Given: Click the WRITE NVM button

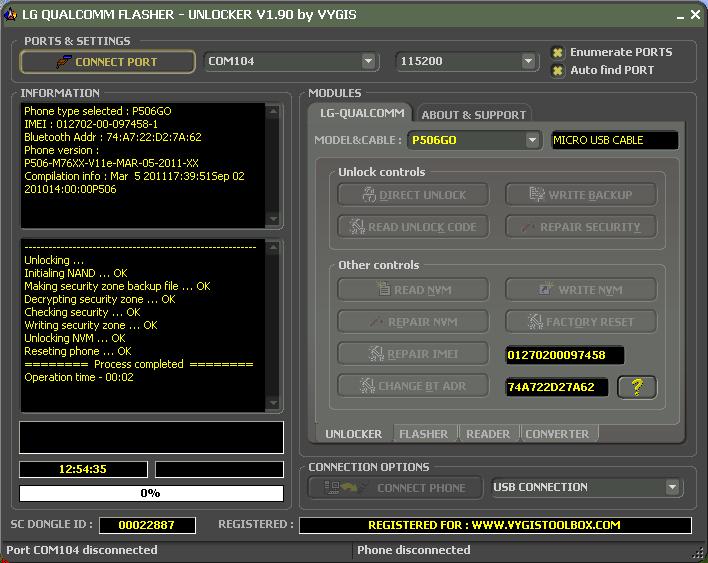Looking at the screenshot, I should (581, 289).
